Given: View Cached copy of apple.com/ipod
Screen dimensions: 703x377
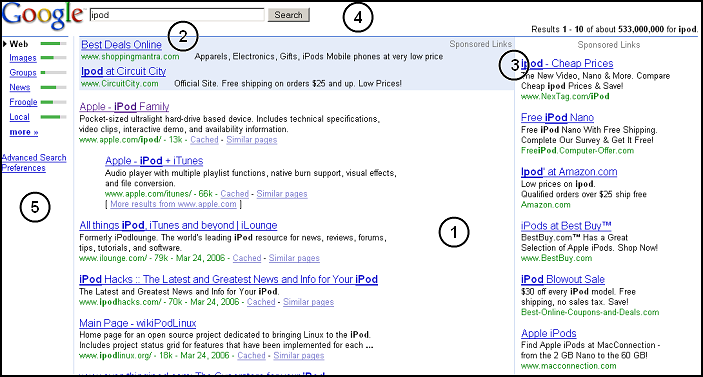Looking at the screenshot, I should [x=204, y=140].
